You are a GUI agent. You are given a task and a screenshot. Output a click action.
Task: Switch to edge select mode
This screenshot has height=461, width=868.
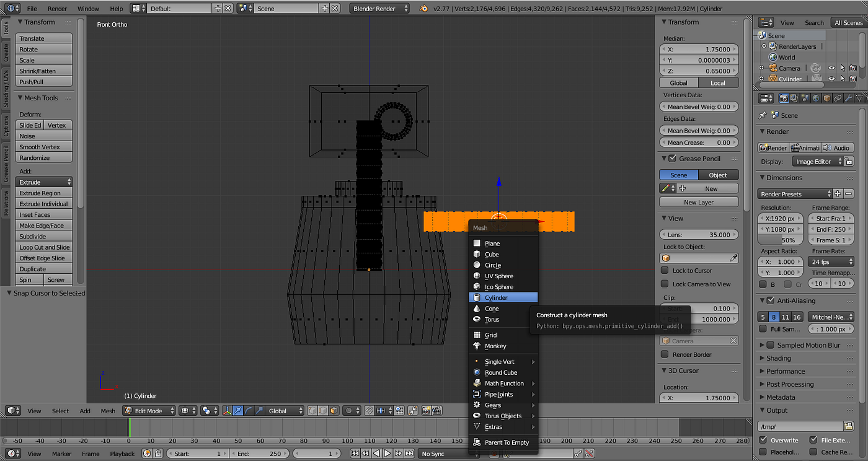coord(323,410)
